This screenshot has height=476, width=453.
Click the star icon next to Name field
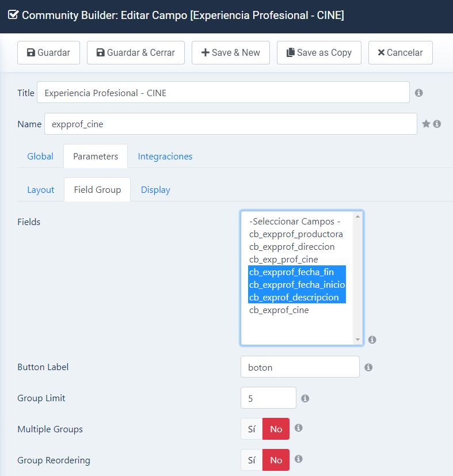click(426, 124)
